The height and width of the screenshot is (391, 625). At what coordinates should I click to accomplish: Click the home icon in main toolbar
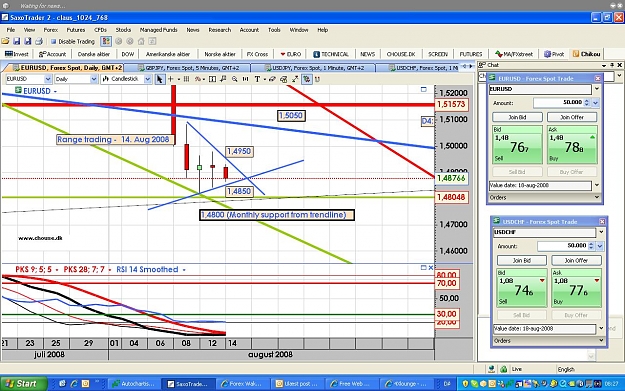click(141, 41)
